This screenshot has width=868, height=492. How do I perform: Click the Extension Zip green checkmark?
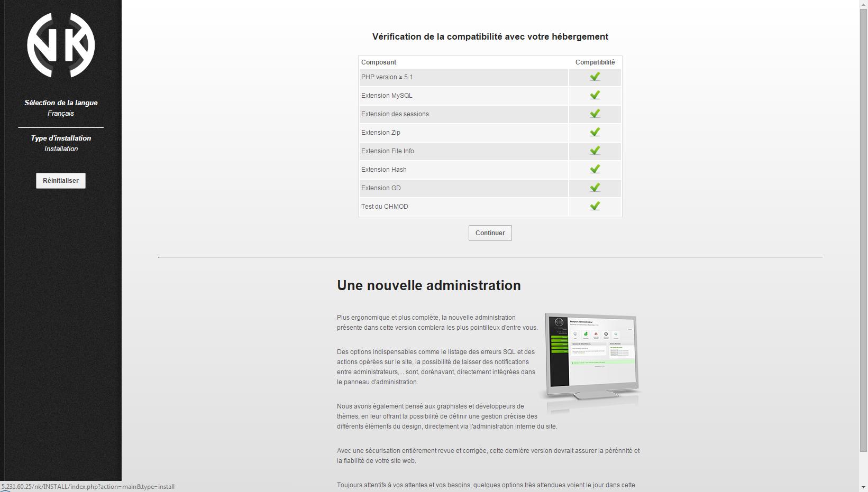tap(595, 132)
